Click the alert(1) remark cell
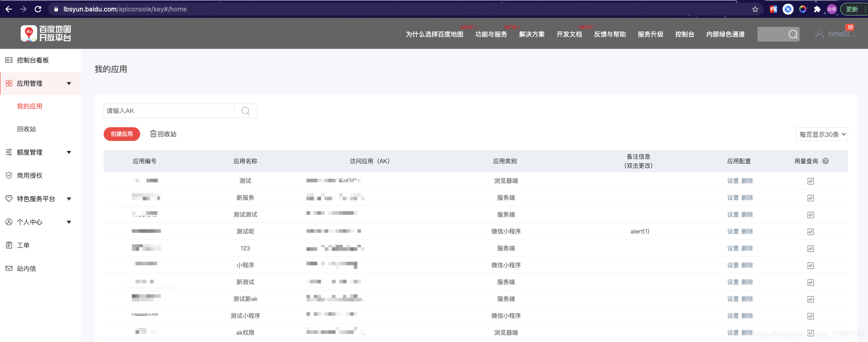This screenshot has height=342, width=868. click(x=640, y=232)
